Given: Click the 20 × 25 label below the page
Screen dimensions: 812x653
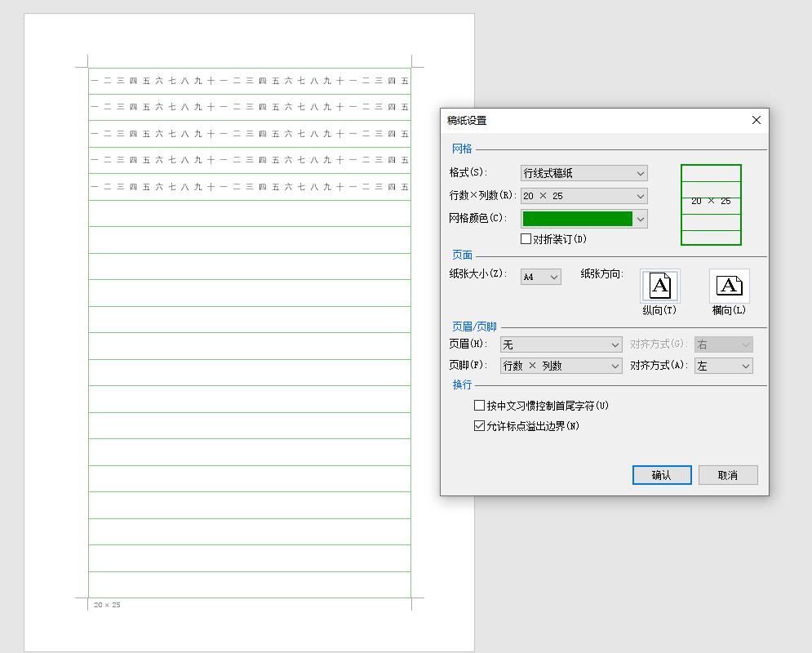Looking at the screenshot, I should point(105,605).
